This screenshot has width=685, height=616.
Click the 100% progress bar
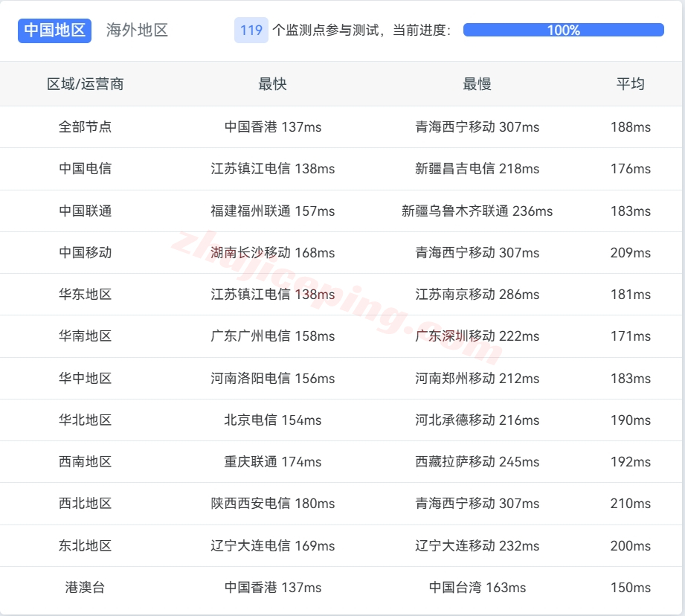[564, 31]
